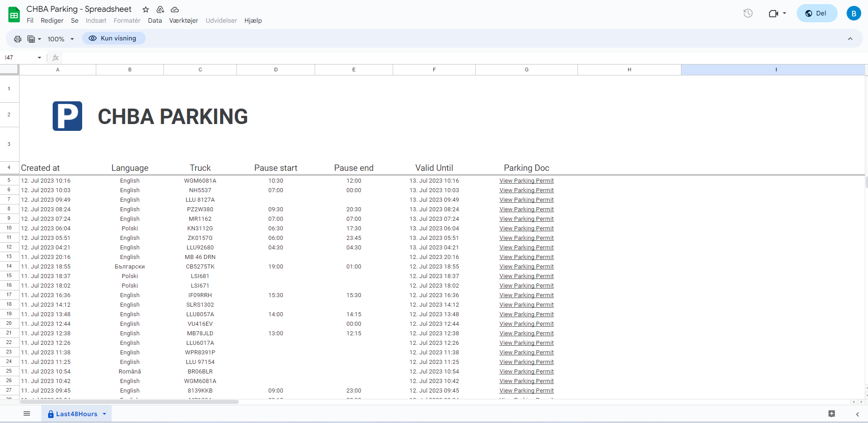Select truck cell MB 46 DRN
This screenshot has width=868, height=423.
pos(200,257)
